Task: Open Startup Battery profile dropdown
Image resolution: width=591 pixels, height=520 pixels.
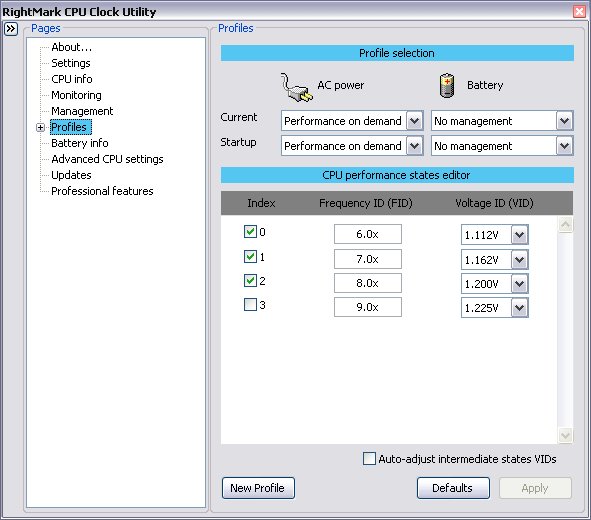Action: tap(564, 146)
